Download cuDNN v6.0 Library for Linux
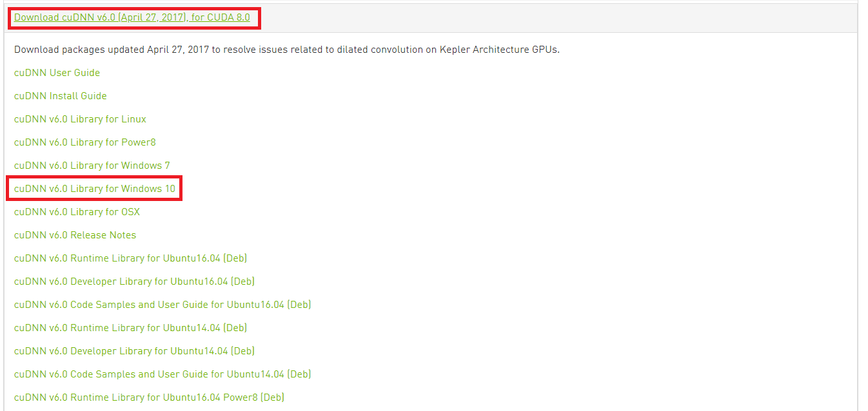Viewport: 868px width, 411px height. [80, 119]
